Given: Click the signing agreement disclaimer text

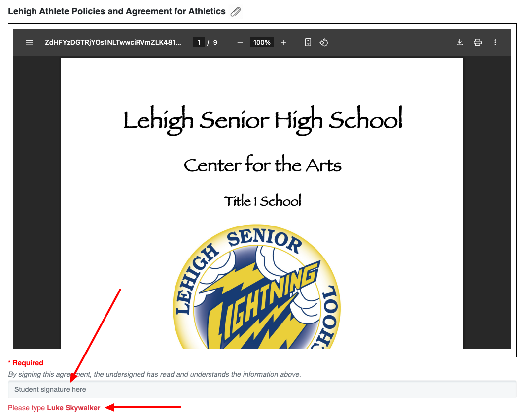Looking at the screenshot, I should point(154,374).
